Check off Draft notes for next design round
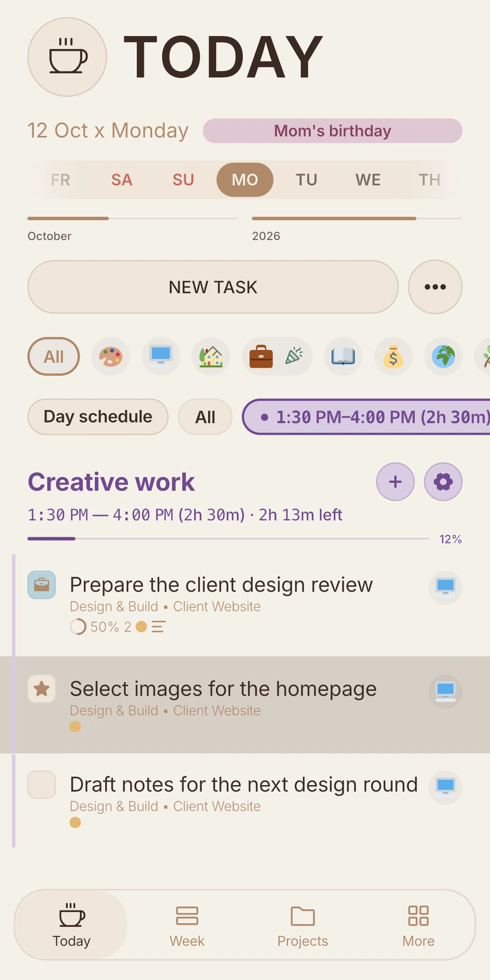 (x=41, y=785)
